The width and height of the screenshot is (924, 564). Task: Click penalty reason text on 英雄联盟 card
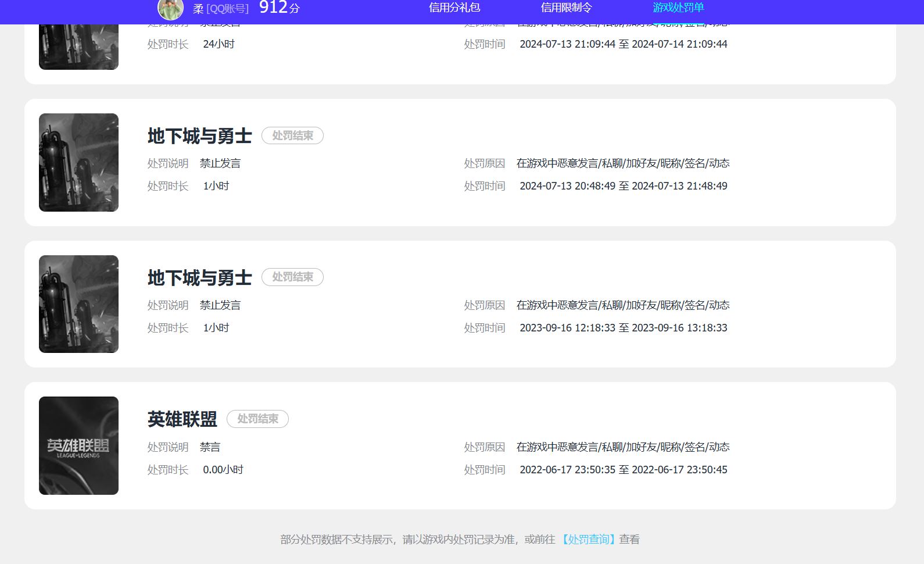click(623, 447)
